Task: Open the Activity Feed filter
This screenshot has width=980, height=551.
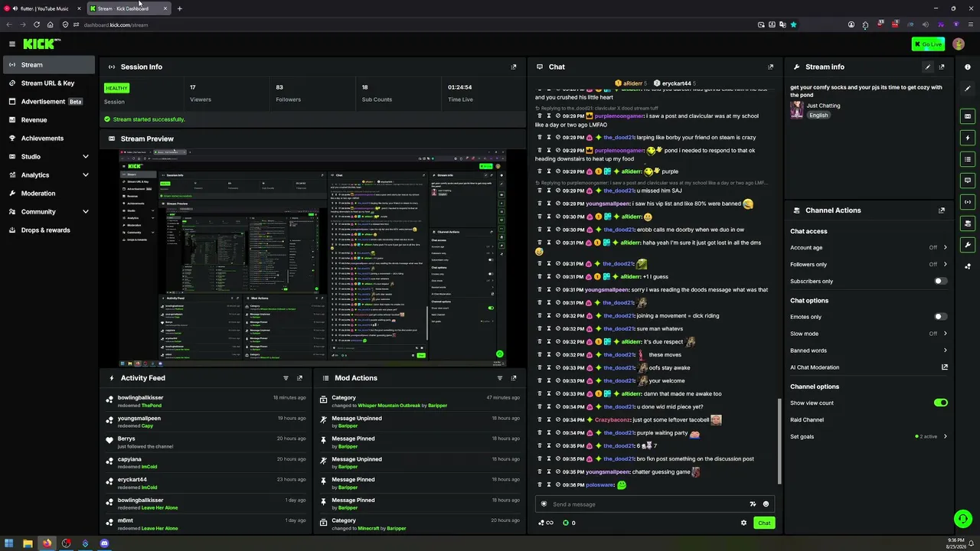Action: click(x=286, y=378)
